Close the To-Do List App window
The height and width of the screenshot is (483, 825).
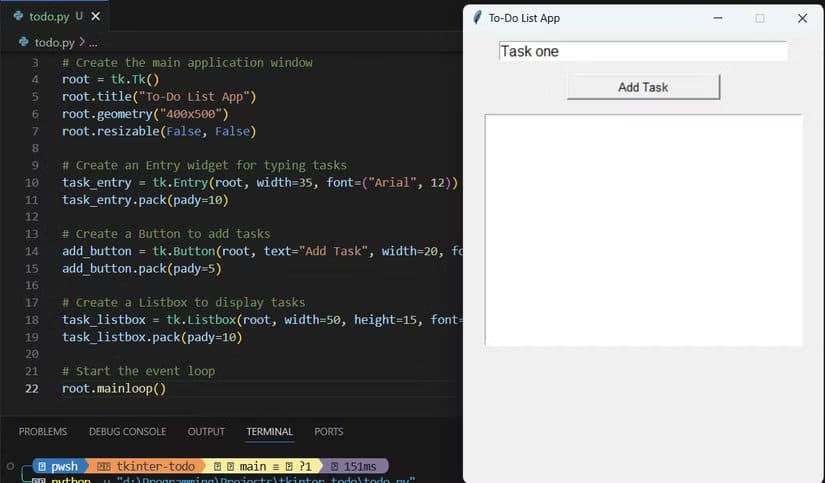point(801,18)
